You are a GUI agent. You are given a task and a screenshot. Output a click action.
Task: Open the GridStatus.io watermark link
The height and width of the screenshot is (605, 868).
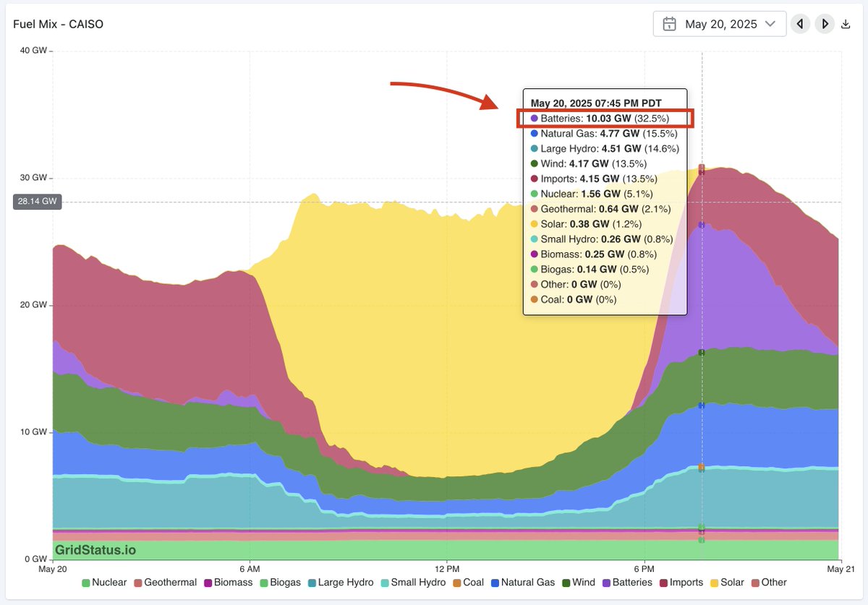pos(96,549)
